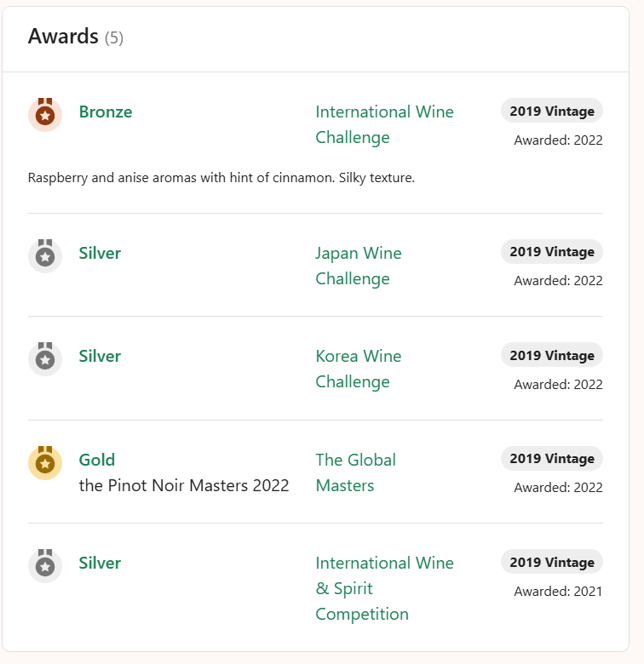Click the Pinot Noir Masters 2022 text

(x=184, y=485)
